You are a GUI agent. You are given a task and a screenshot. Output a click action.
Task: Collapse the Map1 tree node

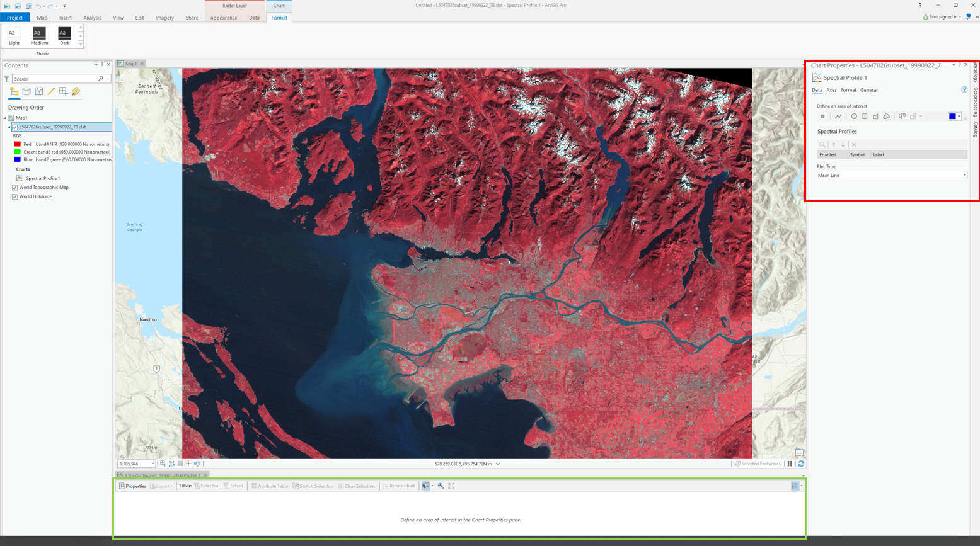click(5, 118)
